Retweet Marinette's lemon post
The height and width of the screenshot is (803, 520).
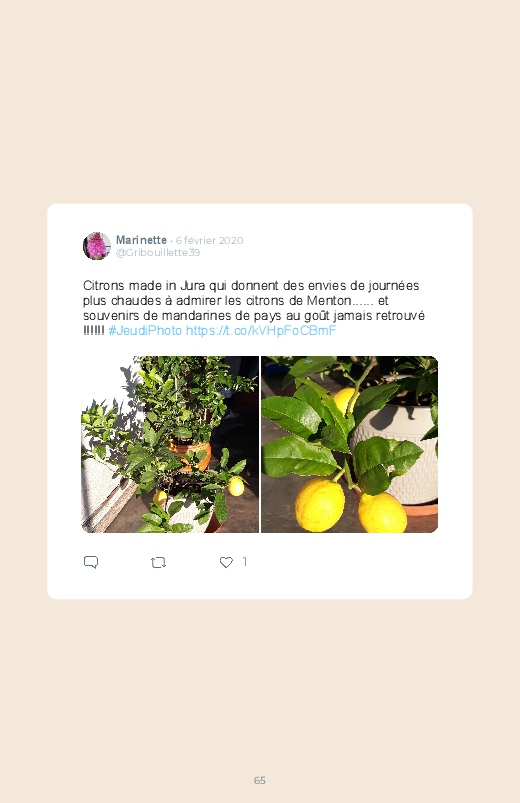[x=158, y=562]
